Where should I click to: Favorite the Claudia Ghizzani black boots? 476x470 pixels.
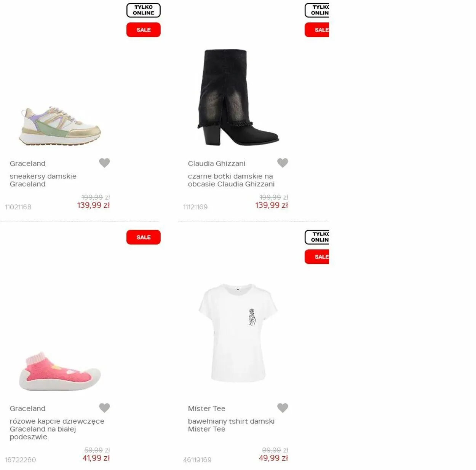283,163
